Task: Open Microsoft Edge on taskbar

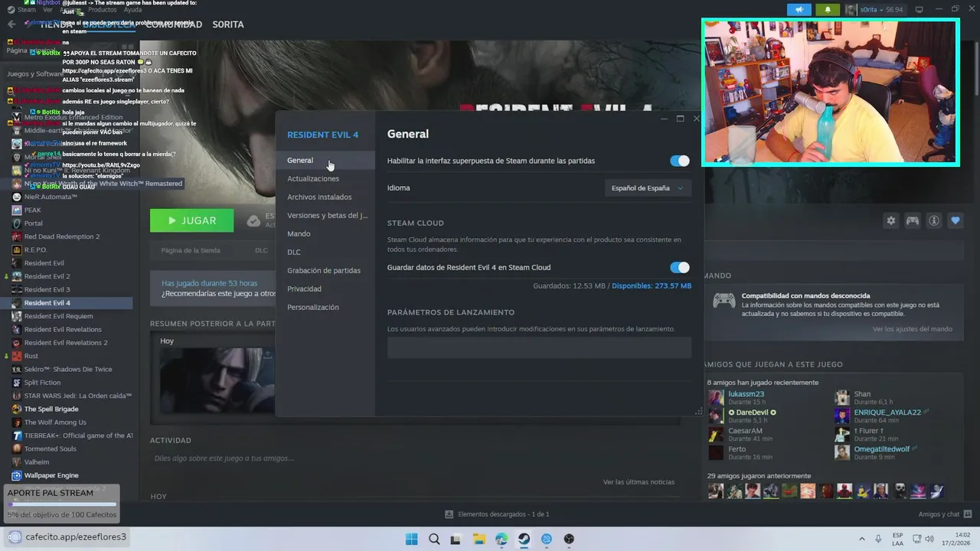Action: [501, 539]
